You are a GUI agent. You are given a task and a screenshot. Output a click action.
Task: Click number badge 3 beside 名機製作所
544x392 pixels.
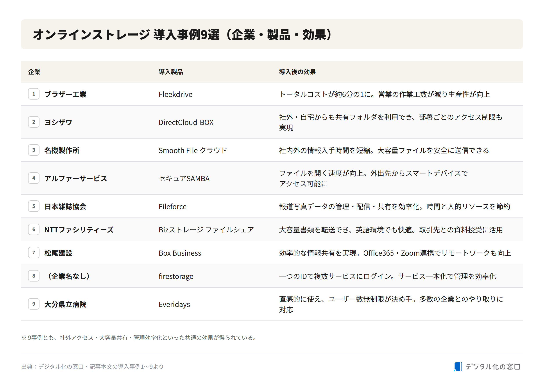coord(34,150)
